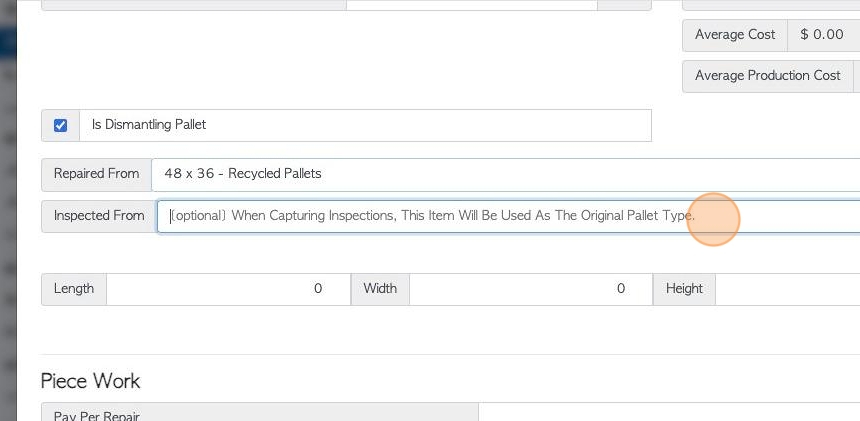Select the Width input field
860x421 pixels.
pyautogui.click(x=531, y=289)
